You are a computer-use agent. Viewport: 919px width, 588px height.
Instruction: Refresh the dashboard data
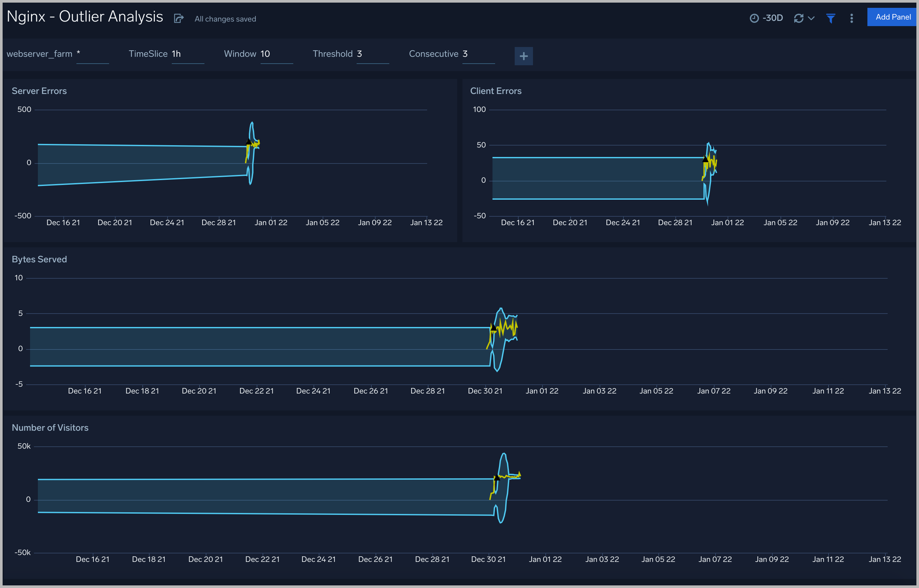[x=799, y=18]
